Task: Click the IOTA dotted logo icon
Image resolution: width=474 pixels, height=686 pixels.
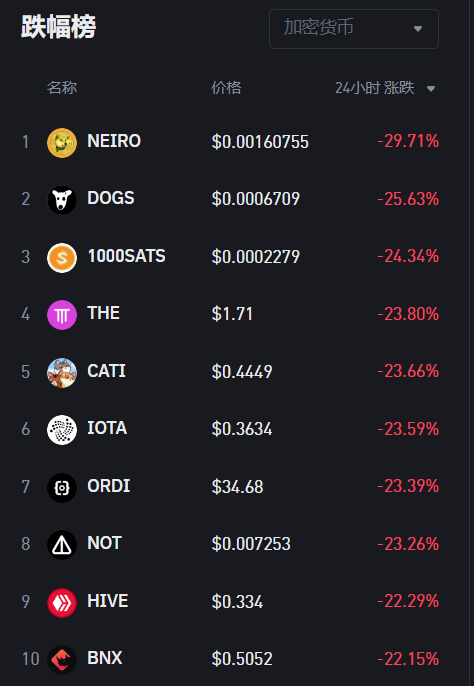Action: tap(62, 430)
